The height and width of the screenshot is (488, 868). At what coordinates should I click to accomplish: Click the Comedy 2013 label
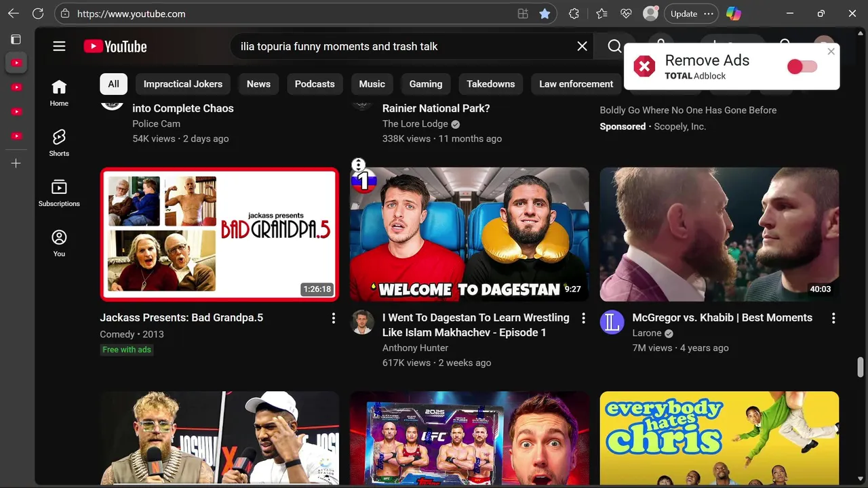click(x=132, y=334)
